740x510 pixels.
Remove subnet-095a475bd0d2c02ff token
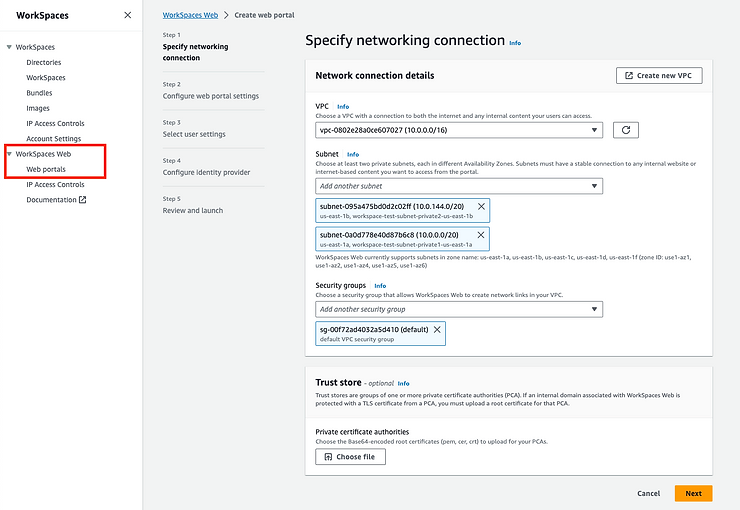point(481,206)
